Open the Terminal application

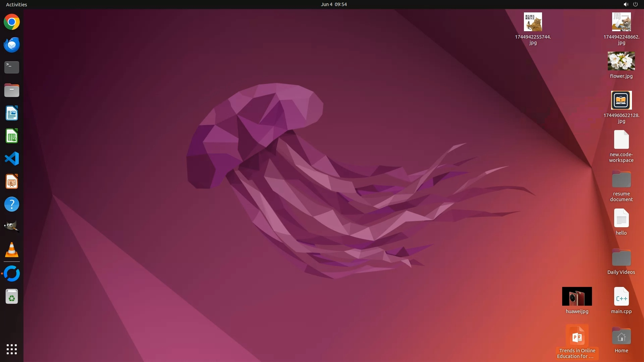(x=12, y=67)
